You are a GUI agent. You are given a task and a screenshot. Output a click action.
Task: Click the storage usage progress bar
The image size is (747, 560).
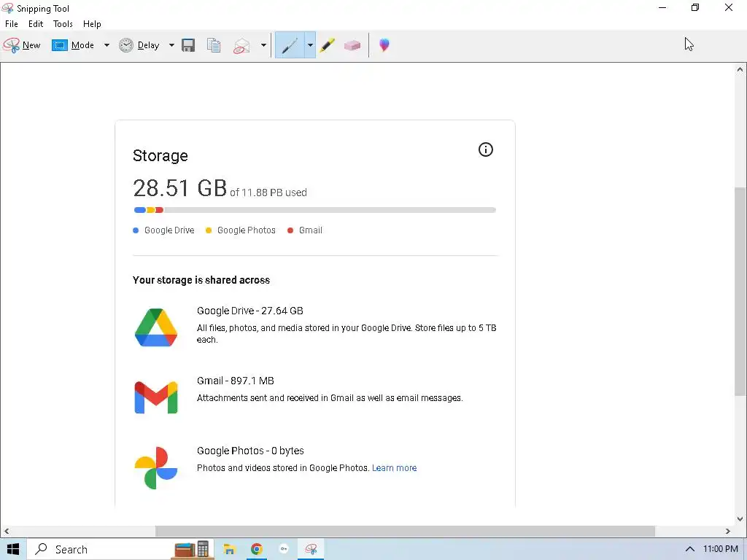click(x=315, y=210)
